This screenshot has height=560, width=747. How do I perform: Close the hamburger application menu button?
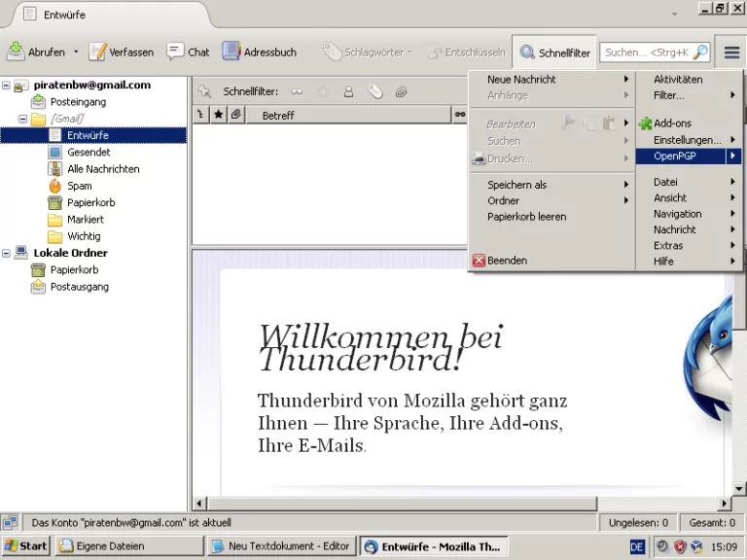731,52
